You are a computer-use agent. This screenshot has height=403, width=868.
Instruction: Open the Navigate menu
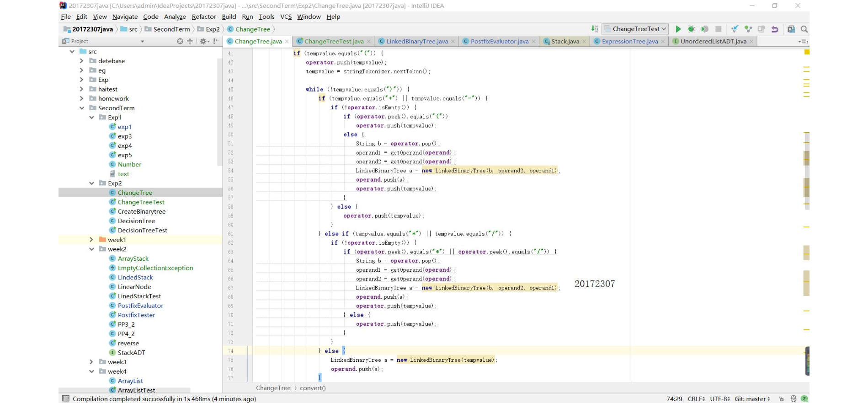point(125,16)
